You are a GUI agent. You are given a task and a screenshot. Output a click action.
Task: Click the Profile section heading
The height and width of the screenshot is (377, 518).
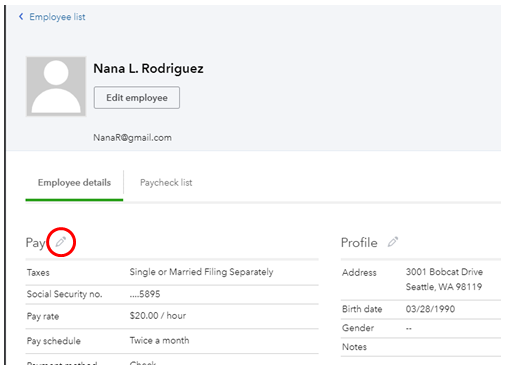359,243
